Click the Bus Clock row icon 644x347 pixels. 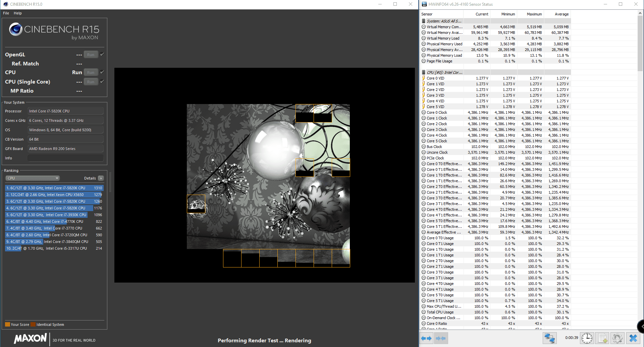[424, 147]
